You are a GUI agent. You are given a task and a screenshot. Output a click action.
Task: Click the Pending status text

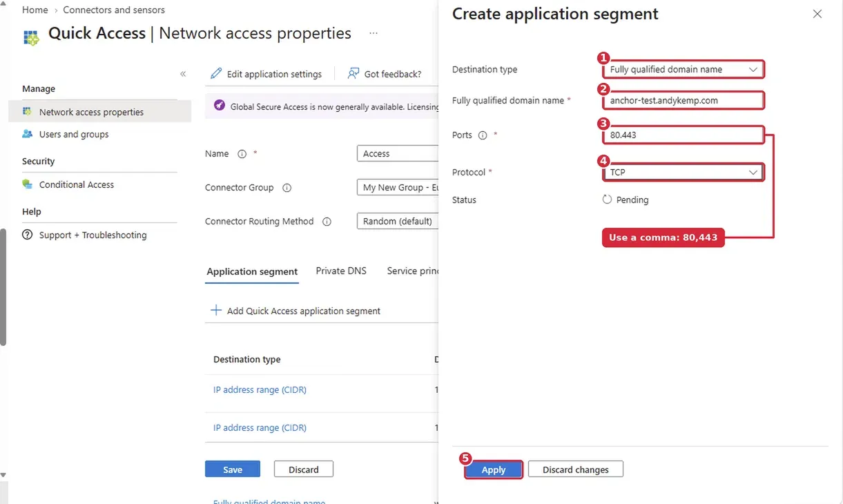(632, 200)
